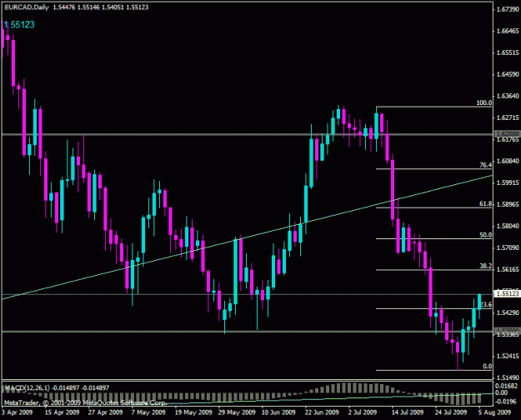
Task: Click the 61.8 Fibonacci level label
Action: pyautogui.click(x=485, y=203)
